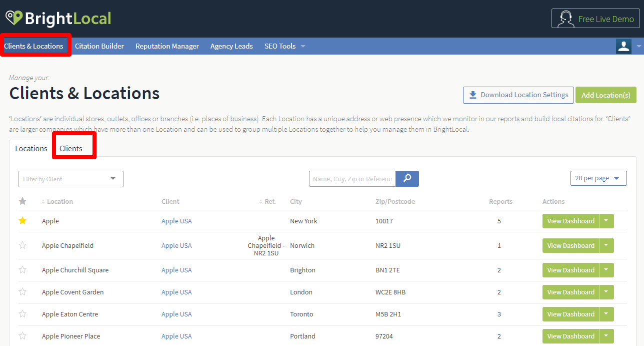Viewport: 644px width, 346px height.
Task: Star the Apple Churchill Square location
Action: pos(22,270)
